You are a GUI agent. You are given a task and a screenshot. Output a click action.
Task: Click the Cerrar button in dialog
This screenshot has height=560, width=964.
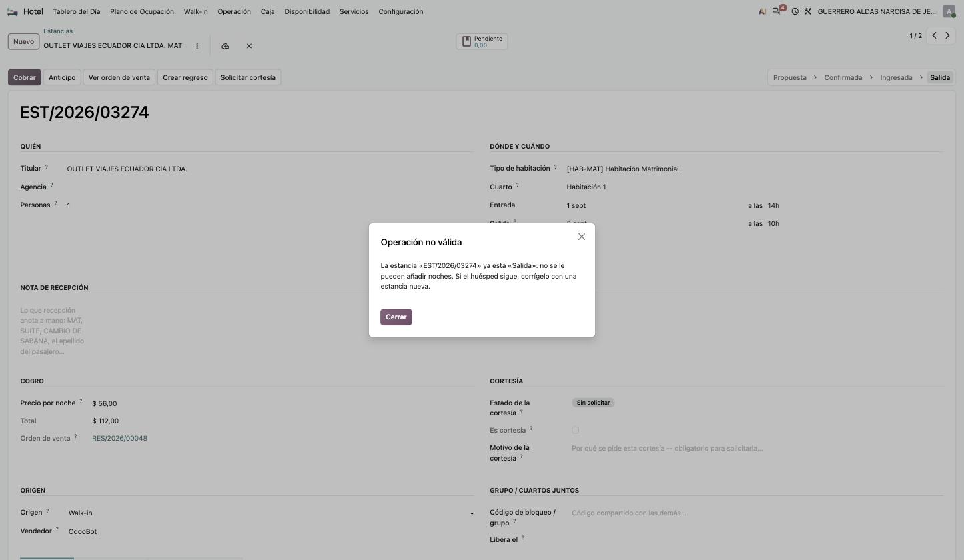pos(396,317)
